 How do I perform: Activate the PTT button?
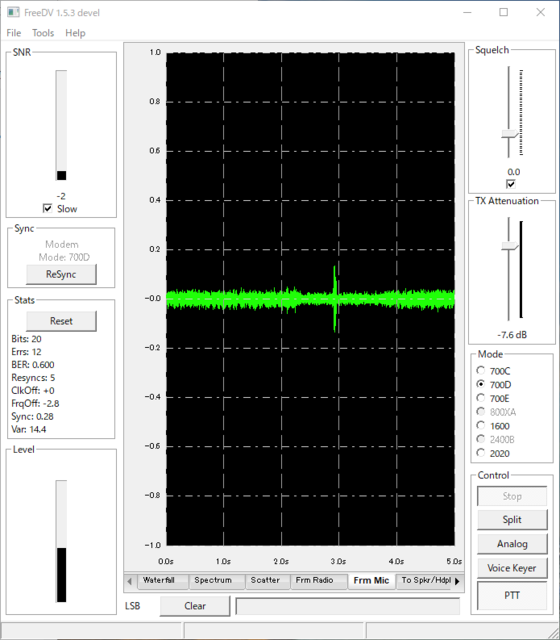click(512, 596)
